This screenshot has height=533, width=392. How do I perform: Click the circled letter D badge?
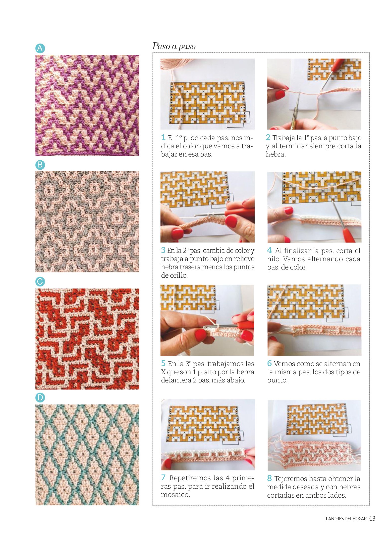(40, 398)
